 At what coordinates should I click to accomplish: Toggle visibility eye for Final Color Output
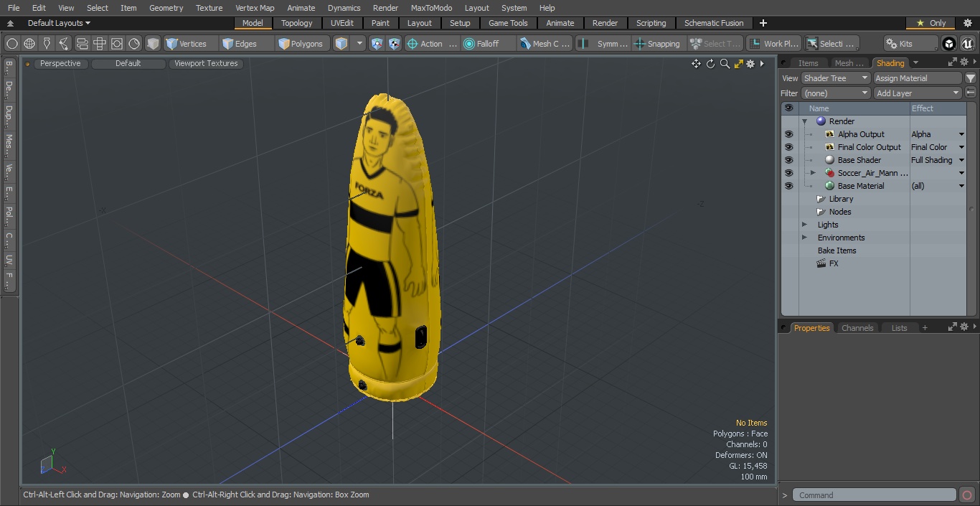click(x=788, y=147)
